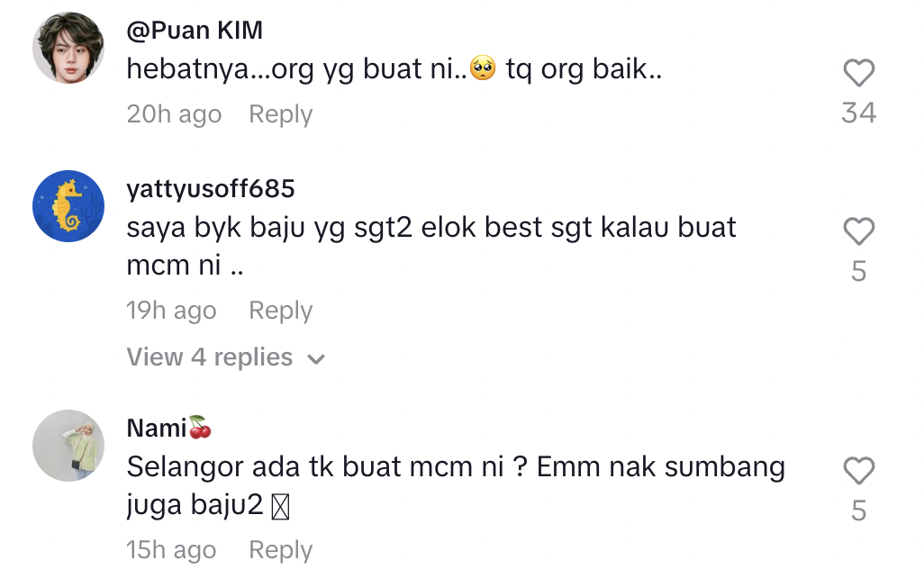
Task: Click the like count on Nami's comment
Action: pos(858,510)
